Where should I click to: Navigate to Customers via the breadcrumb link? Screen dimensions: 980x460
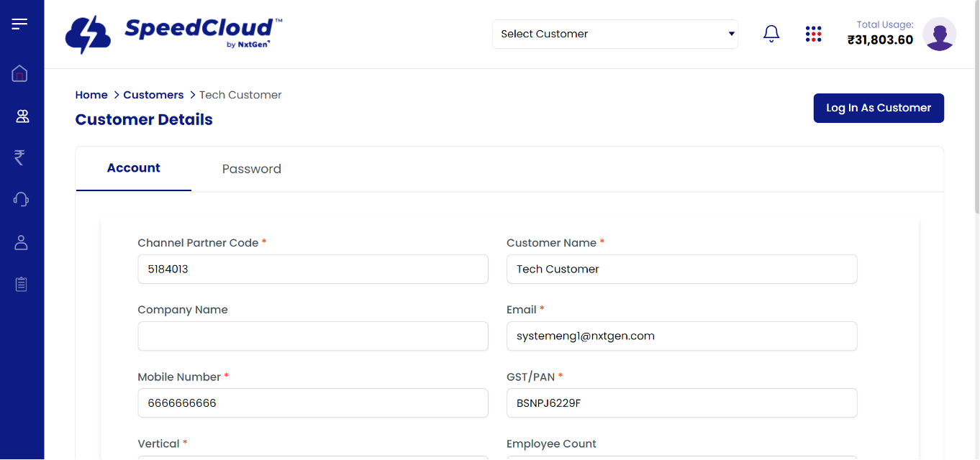[153, 94]
